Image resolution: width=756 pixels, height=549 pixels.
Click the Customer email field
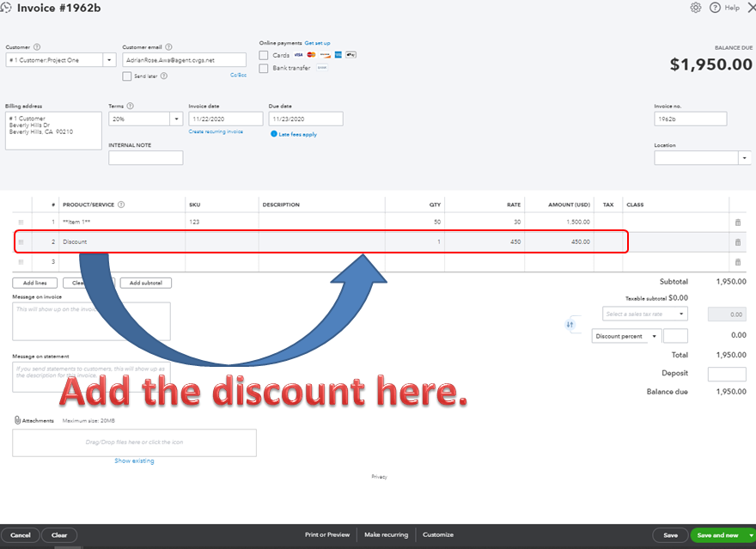(x=184, y=60)
